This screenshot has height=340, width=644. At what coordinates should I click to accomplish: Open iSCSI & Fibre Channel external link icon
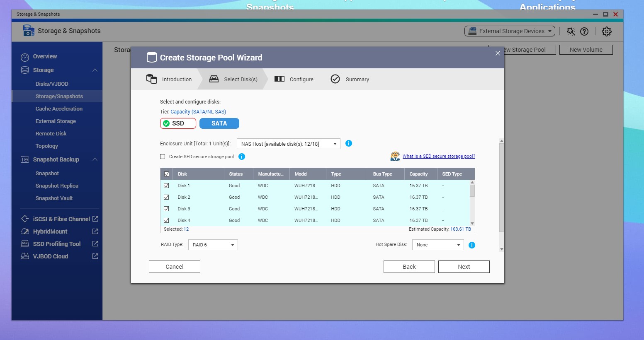point(95,219)
